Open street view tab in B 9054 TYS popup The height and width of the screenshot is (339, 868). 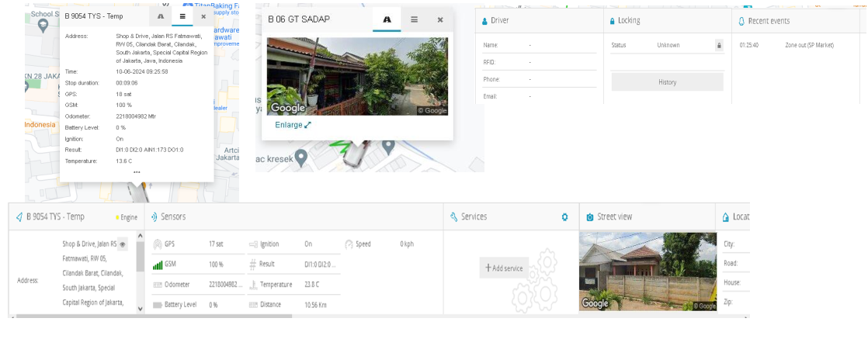[x=161, y=16]
